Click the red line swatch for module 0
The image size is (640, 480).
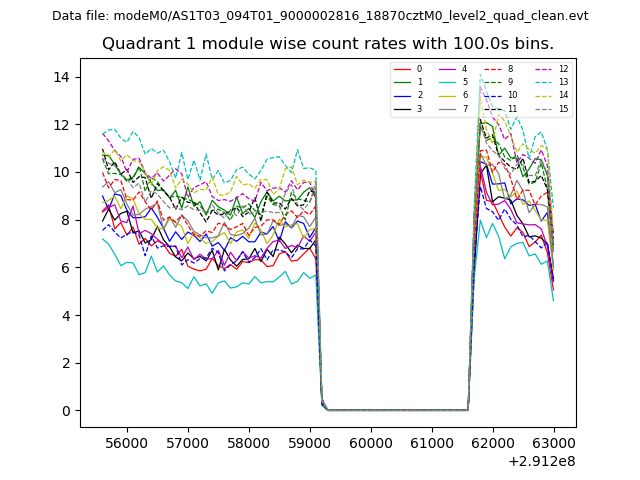pyautogui.click(x=402, y=69)
